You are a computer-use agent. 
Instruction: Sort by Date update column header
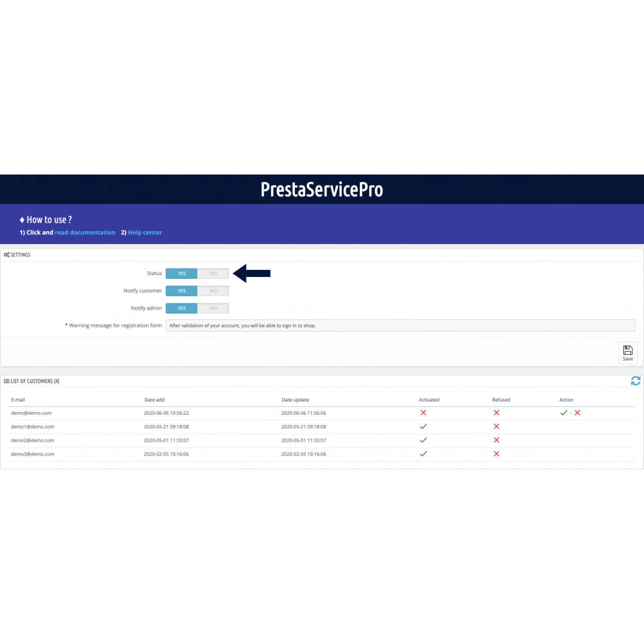pos(296,400)
